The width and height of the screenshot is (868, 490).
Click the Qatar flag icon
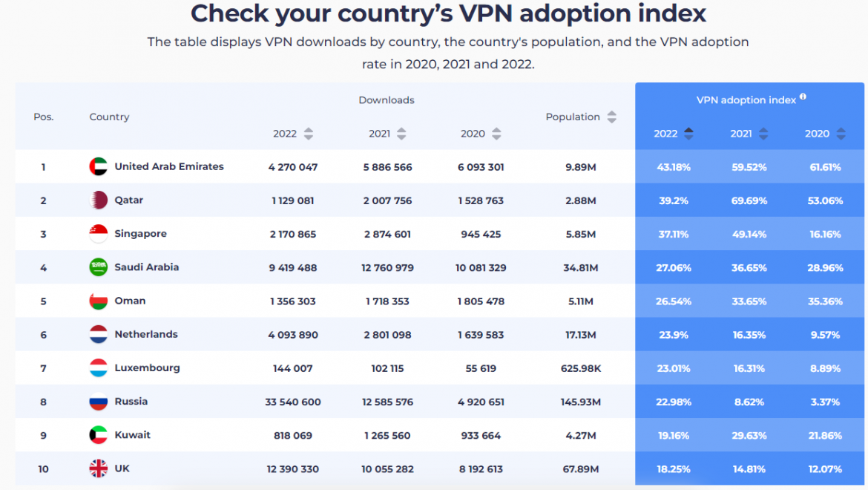[99, 200]
